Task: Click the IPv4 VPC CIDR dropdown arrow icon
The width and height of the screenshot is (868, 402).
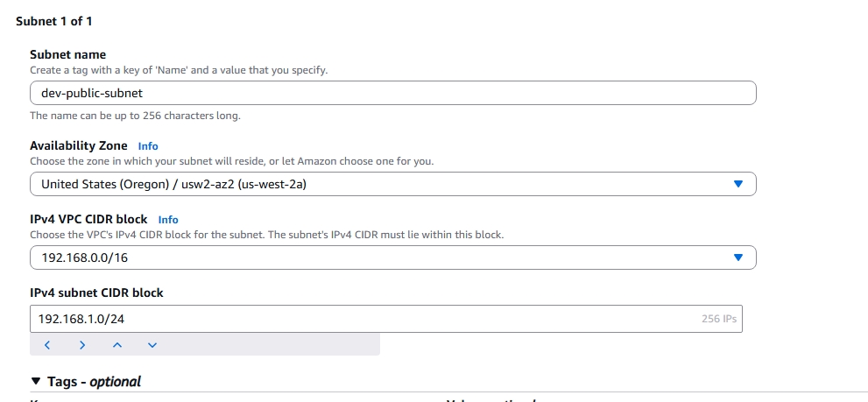Action: tap(737, 257)
